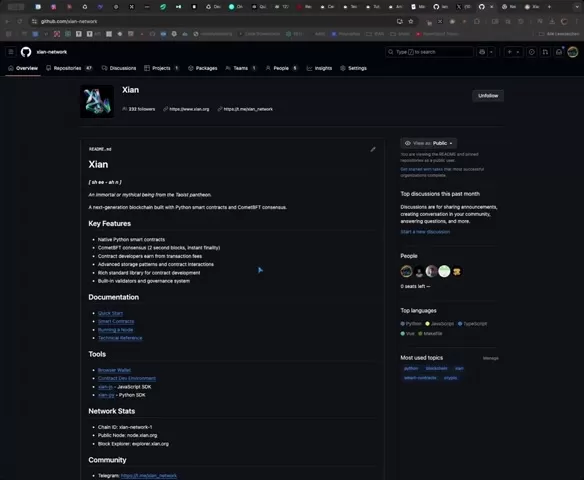This screenshot has width=584, height=480.
Task: Open the Projects tab
Action: 162,68
